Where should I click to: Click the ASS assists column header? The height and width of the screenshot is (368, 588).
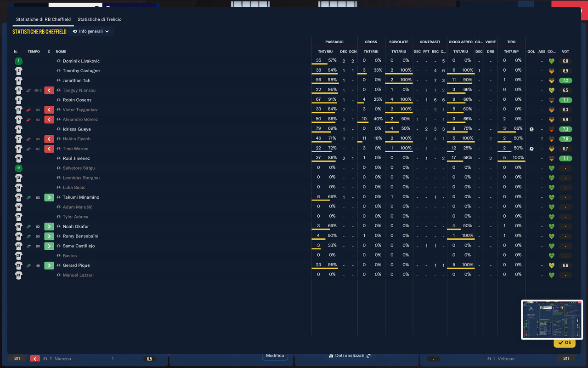point(542,52)
